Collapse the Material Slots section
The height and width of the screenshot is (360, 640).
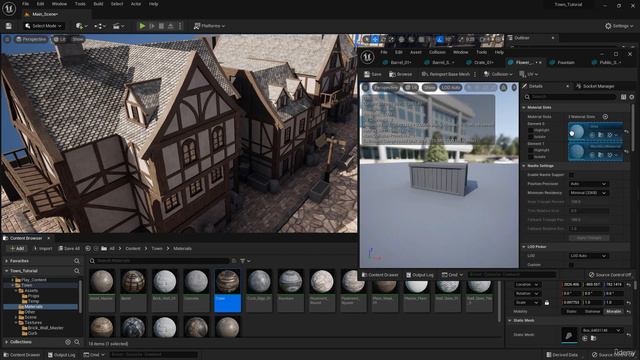click(524, 107)
